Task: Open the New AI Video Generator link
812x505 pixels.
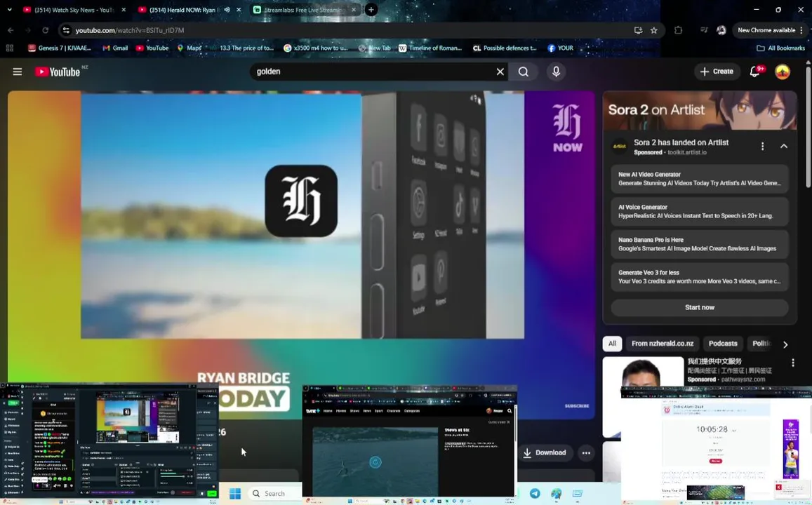Action: (x=699, y=179)
